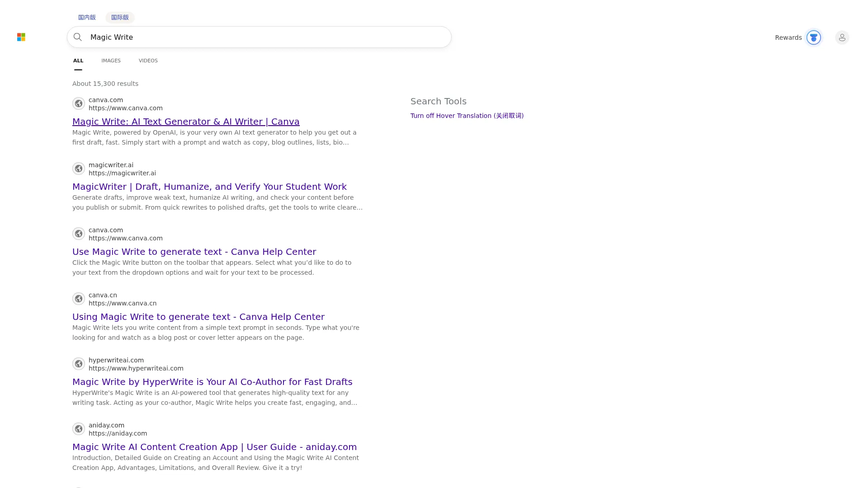Screen dimensions: 868x488
Task: Click the Rewards text label
Action: coord(788,38)
